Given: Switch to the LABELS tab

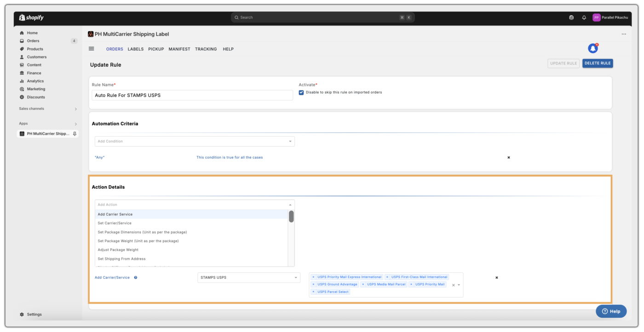Looking at the screenshot, I should click(x=136, y=49).
